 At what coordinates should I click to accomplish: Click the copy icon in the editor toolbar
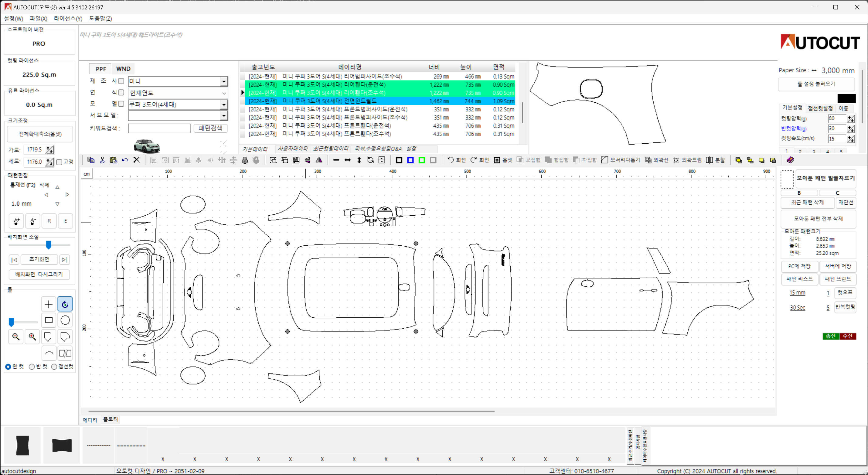[x=91, y=160]
